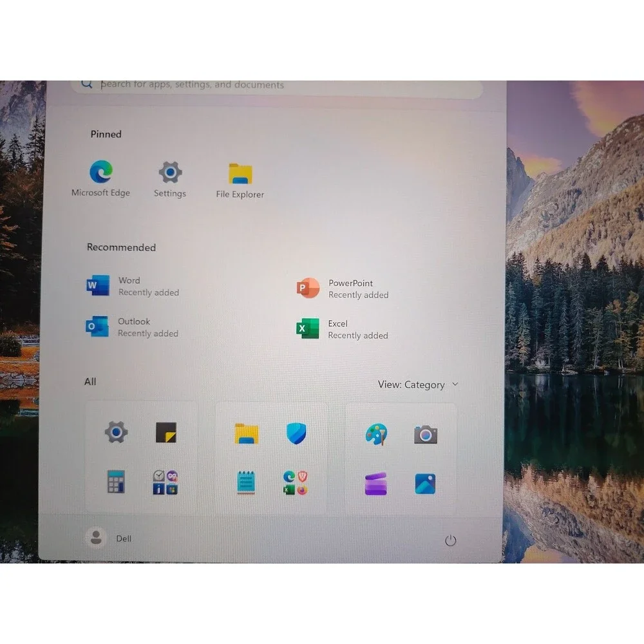Image resolution: width=644 pixels, height=644 pixels.
Task: Click the "Pinned" section heading
Action: pos(106,135)
